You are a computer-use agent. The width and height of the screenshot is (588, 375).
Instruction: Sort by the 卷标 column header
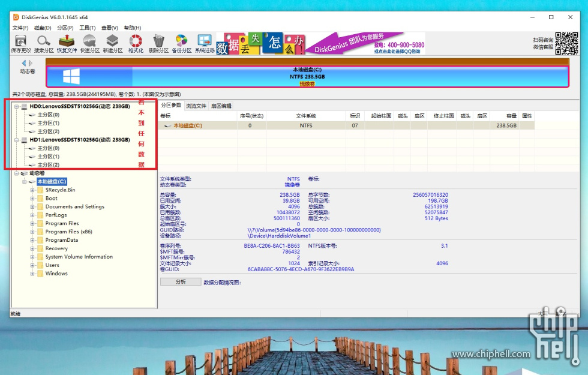point(198,116)
